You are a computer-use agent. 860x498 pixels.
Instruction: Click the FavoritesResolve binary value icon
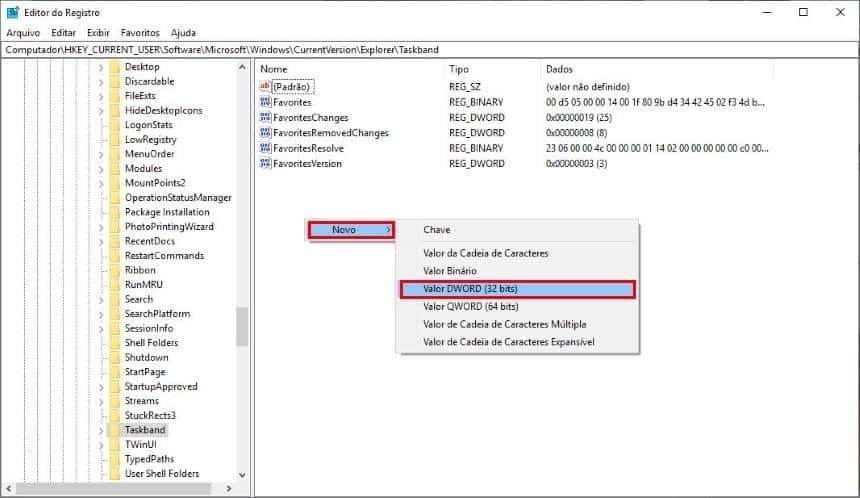265,148
